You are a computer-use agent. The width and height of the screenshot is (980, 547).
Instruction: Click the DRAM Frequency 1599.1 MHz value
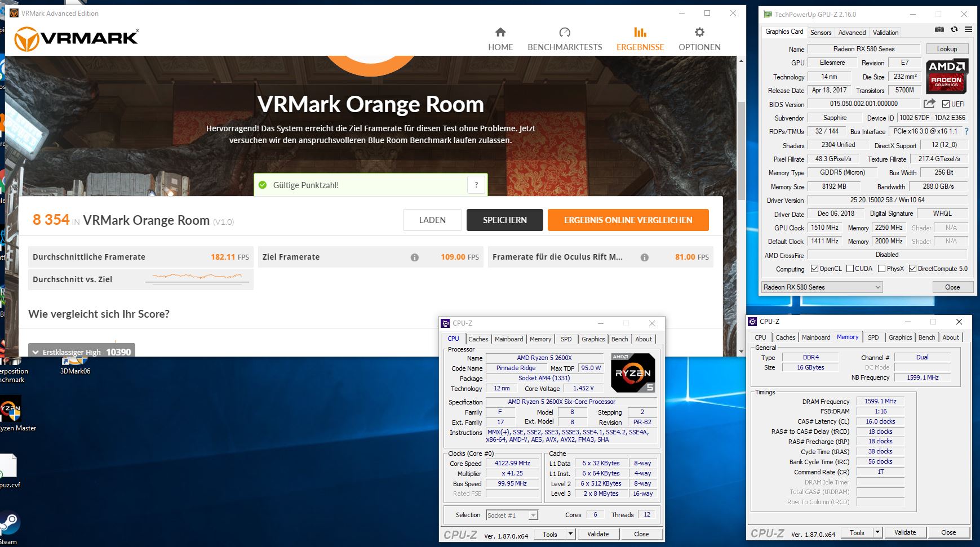coord(880,401)
